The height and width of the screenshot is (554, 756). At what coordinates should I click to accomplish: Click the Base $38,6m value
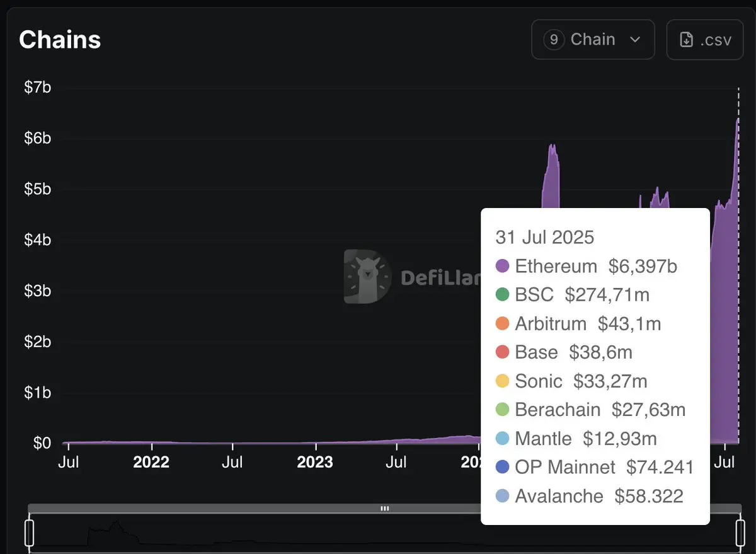600,352
